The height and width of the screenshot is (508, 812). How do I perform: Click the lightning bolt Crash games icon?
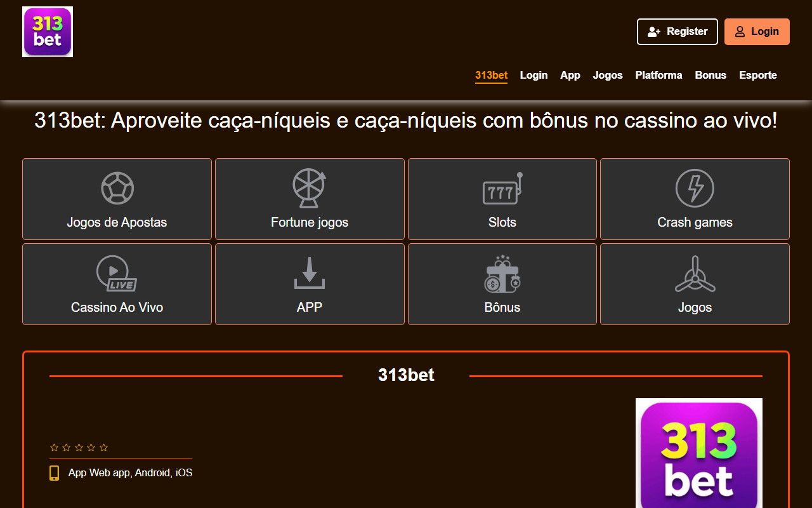pyautogui.click(x=695, y=188)
